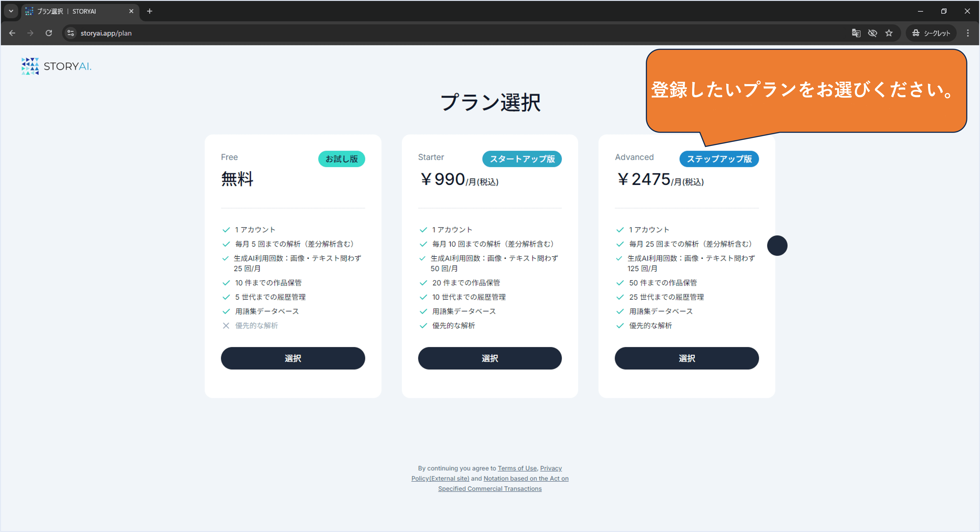Click the STORYAI logo
Screen dimensions: 980x532
pos(56,66)
